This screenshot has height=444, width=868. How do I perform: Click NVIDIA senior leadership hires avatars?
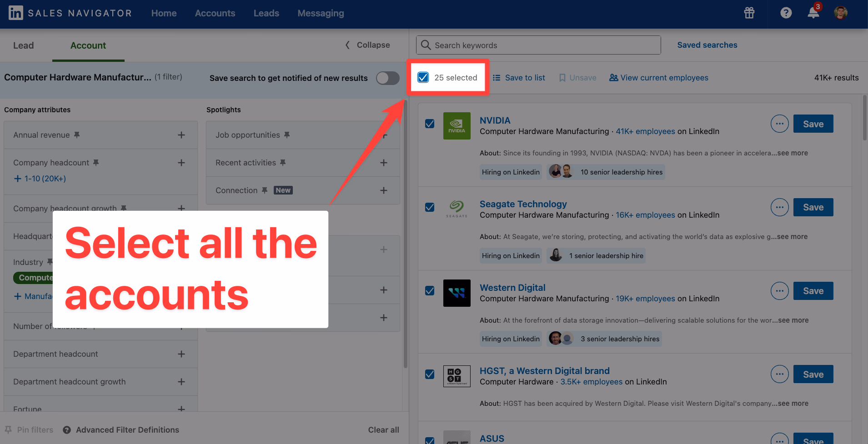561,172
